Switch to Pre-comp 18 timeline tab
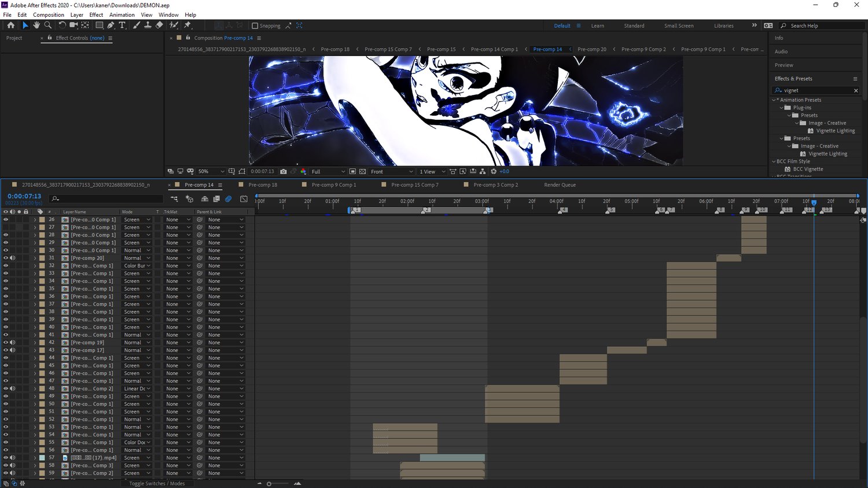 pyautogui.click(x=263, y=185)
